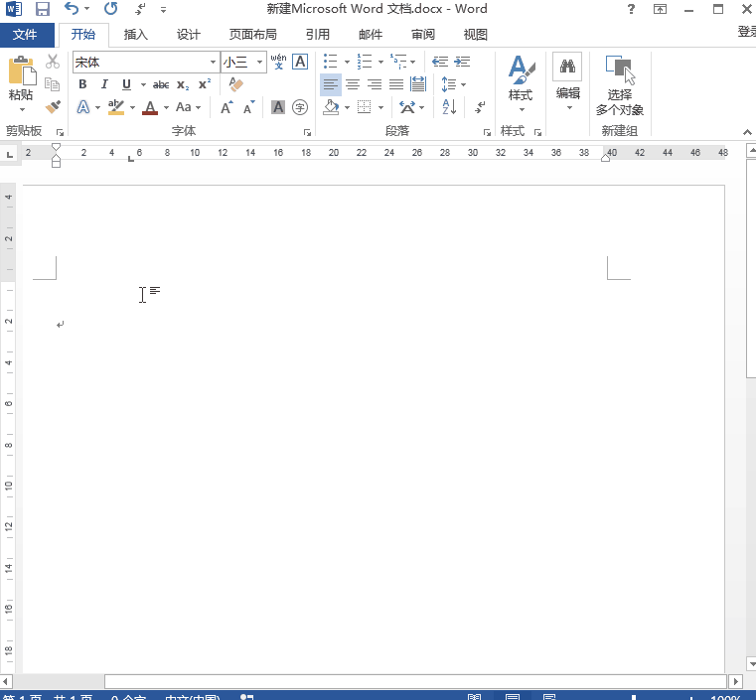Toggle subscript x₂ formatting
Screen dimensions: 756x700
(183, 84)
